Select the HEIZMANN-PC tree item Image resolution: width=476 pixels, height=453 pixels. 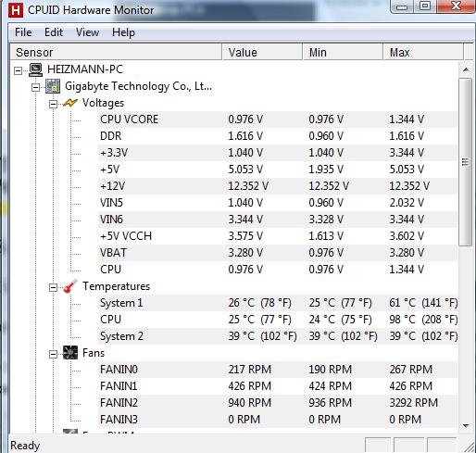(x=85, y=69)
